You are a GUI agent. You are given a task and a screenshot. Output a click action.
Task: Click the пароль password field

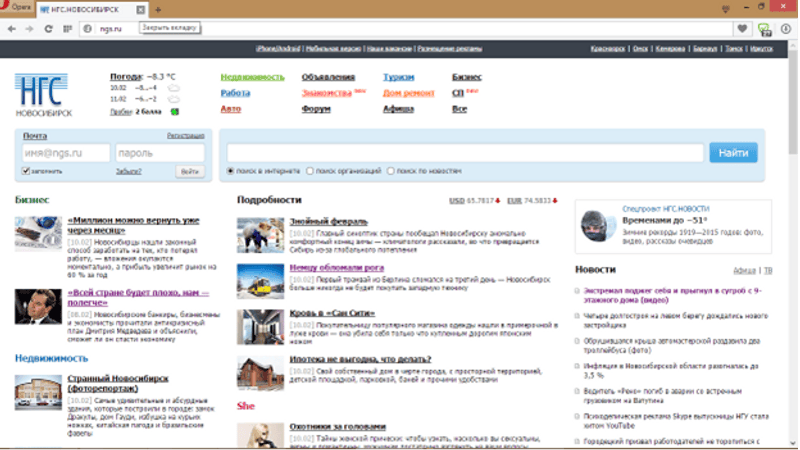(x=160, y=153)
